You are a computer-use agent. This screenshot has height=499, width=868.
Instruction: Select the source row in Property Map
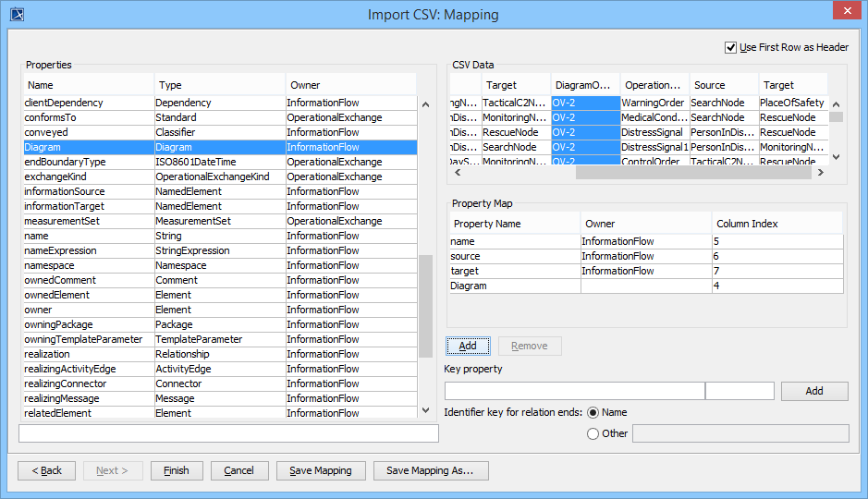click(514, 256)
